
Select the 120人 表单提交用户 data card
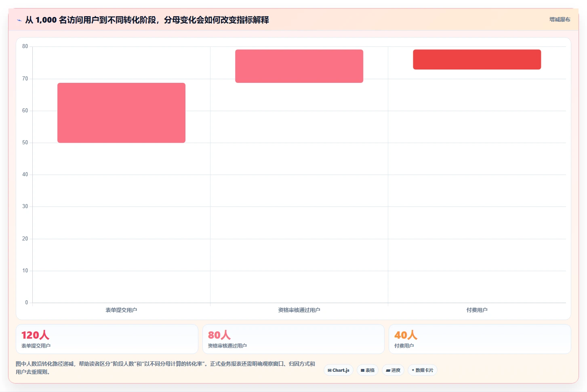(107, 339)
